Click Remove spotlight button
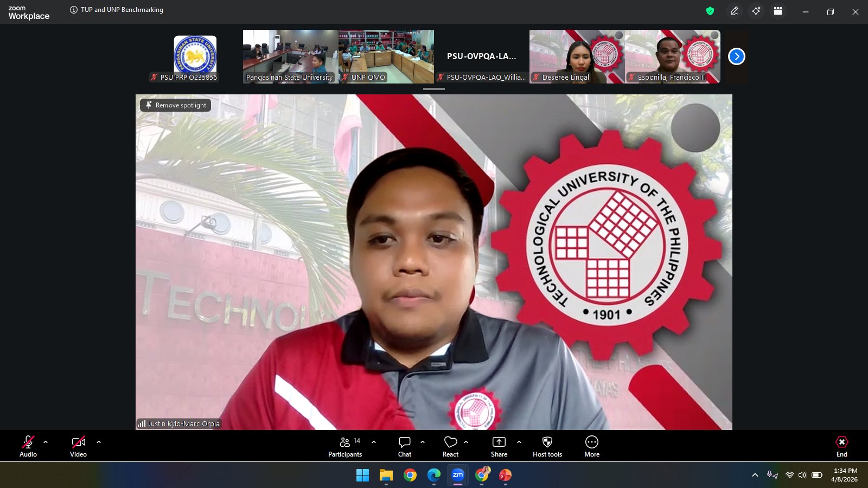This screenshot has width=868, height=488. pyautogui.click(x=176, y=105)
